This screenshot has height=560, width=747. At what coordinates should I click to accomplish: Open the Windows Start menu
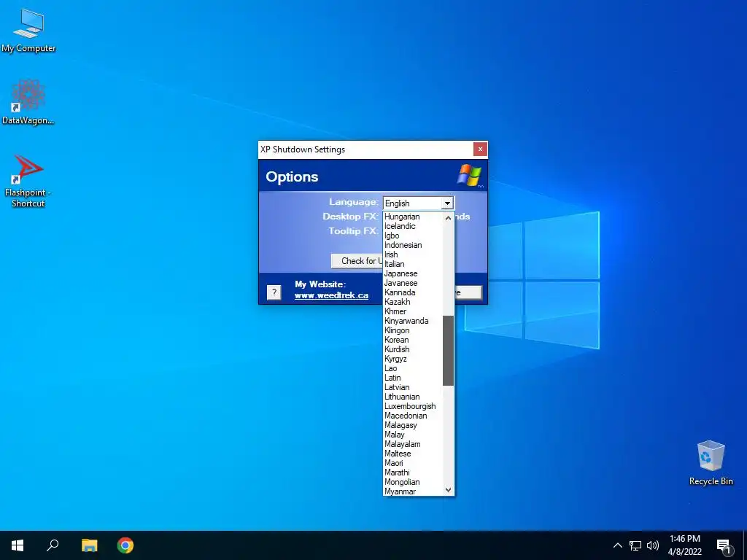tap(18, 545)
